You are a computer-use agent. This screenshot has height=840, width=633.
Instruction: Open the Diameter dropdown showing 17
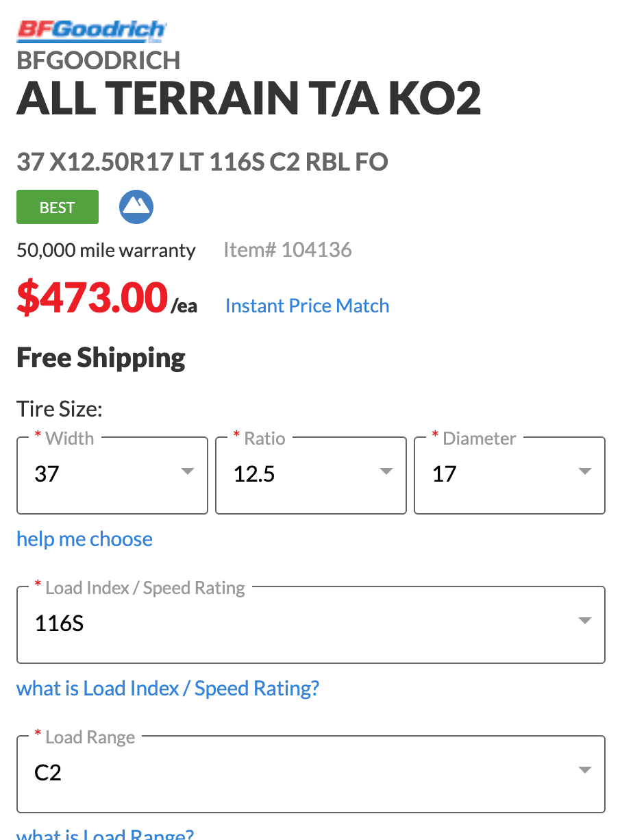tap(510, 474)
